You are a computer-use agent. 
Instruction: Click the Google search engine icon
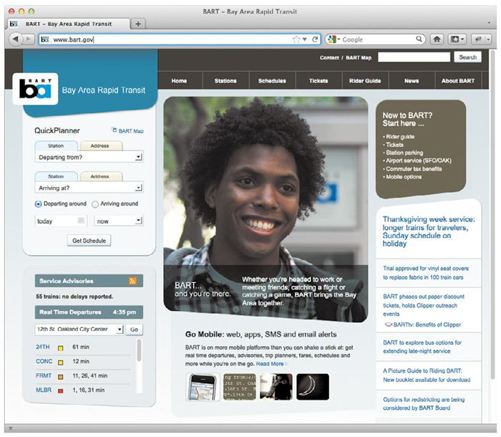[331, 39]
